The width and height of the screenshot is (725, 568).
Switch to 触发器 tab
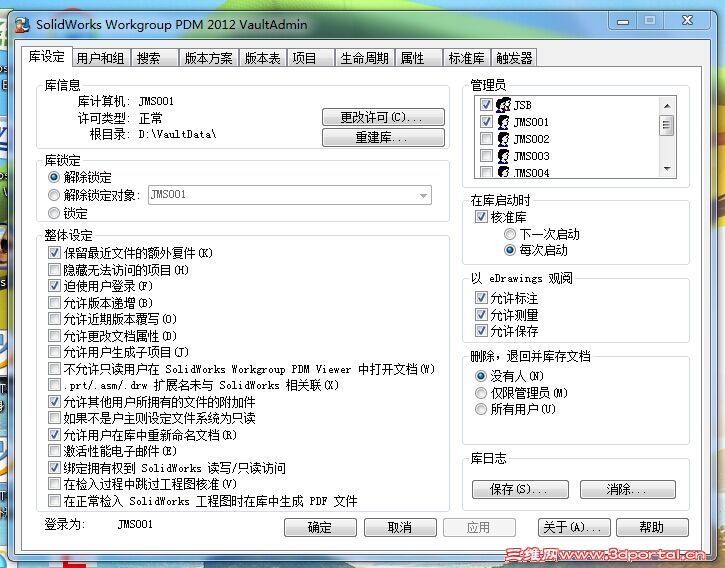coord(514,58)
